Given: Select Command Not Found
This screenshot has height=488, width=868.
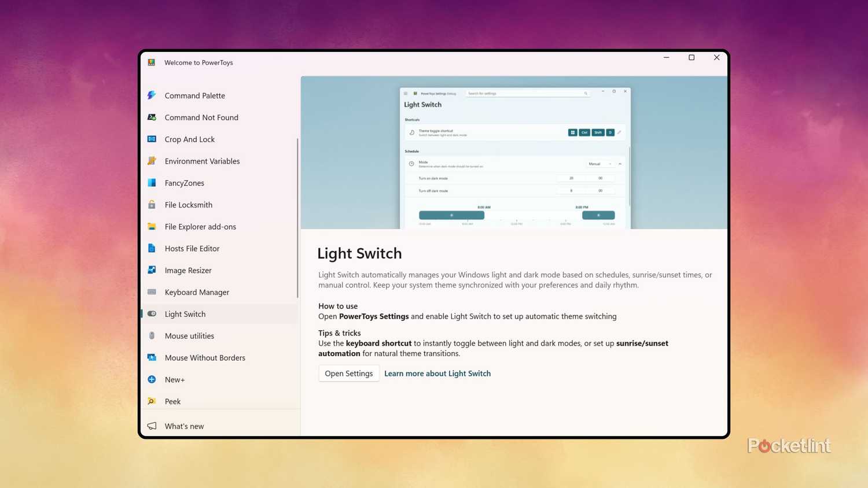Looking at the screenshot, I should [201, 117].
